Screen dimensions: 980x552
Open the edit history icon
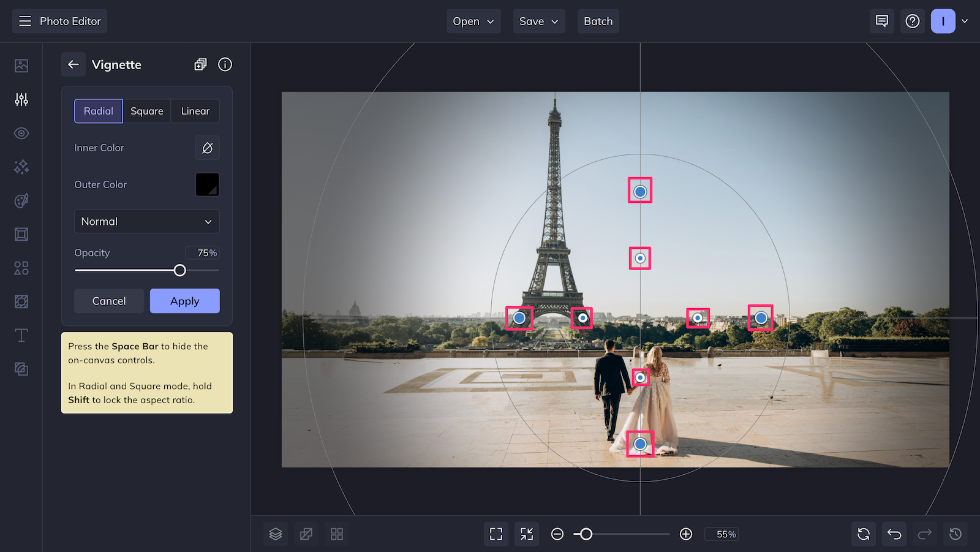[956, 534]
